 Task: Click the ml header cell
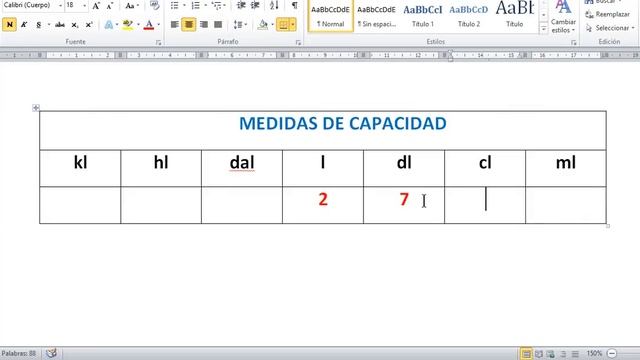tap(566, 168)
